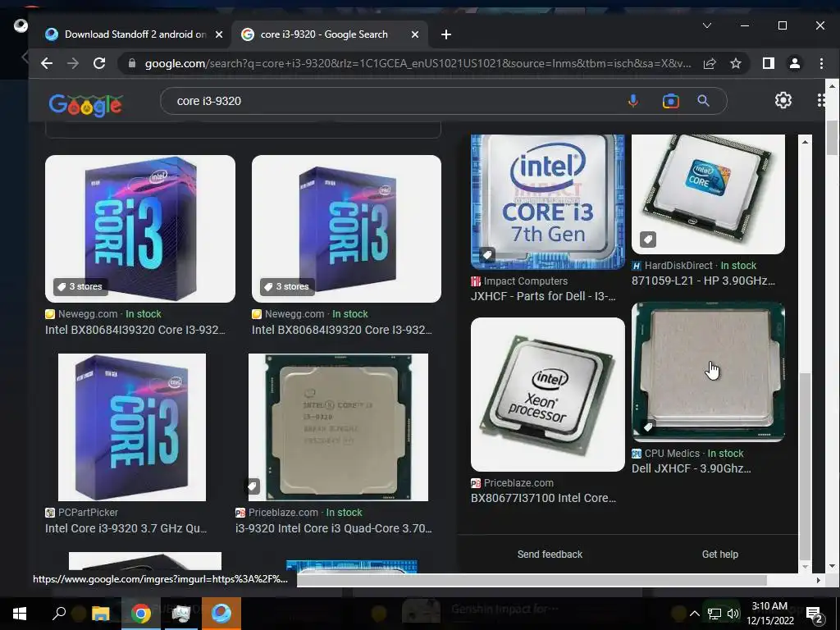
Task: Click the browser forward arrow
Action: point(73,63)
